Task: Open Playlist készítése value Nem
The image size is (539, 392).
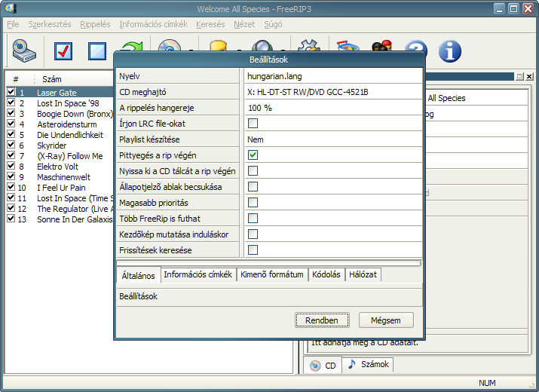Action: coord(333,139)
